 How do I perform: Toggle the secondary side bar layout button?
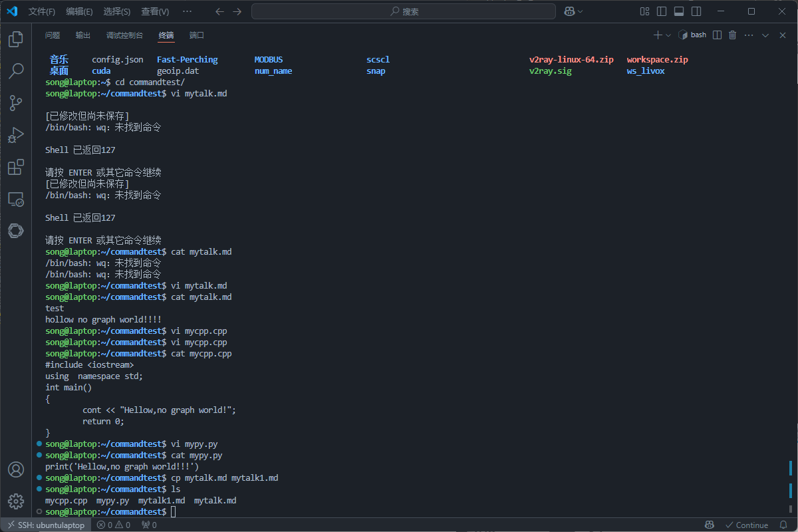(x=696, y=11)
